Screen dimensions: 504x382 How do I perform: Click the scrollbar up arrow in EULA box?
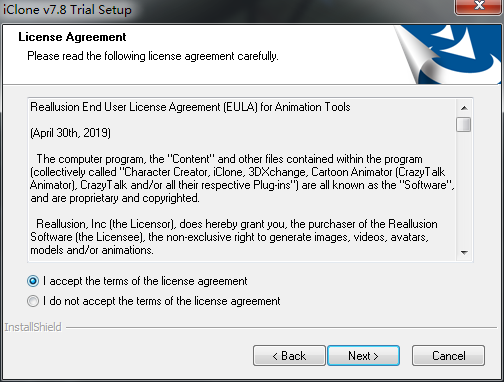coord(464,108)
